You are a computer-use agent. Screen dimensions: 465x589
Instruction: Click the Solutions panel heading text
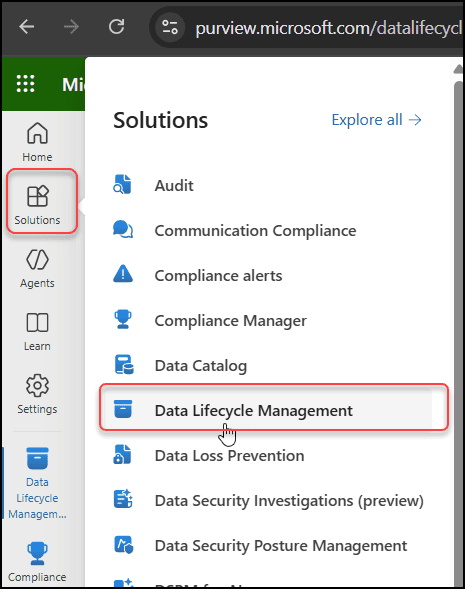(x=160, y=120)
